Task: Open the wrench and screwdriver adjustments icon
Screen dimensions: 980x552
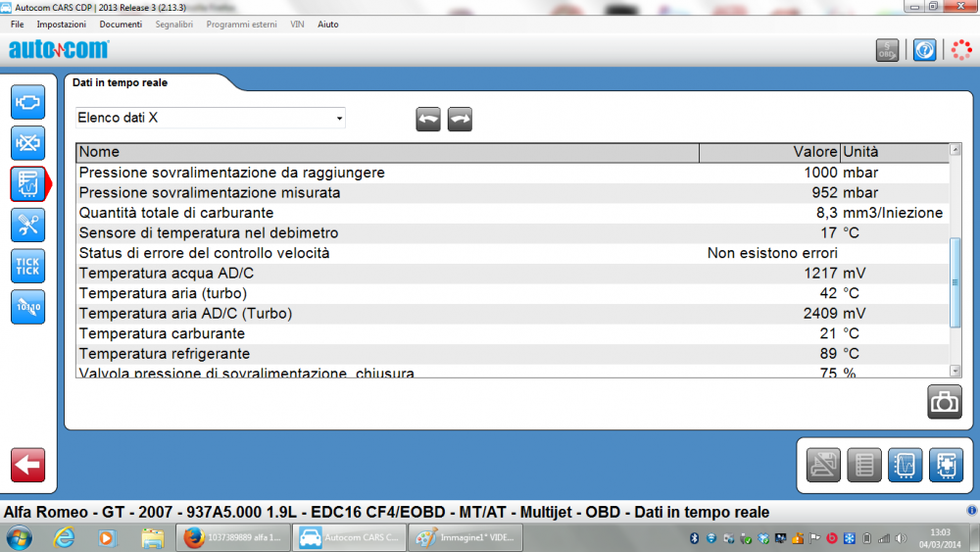Action: click(x=27, y=225)
